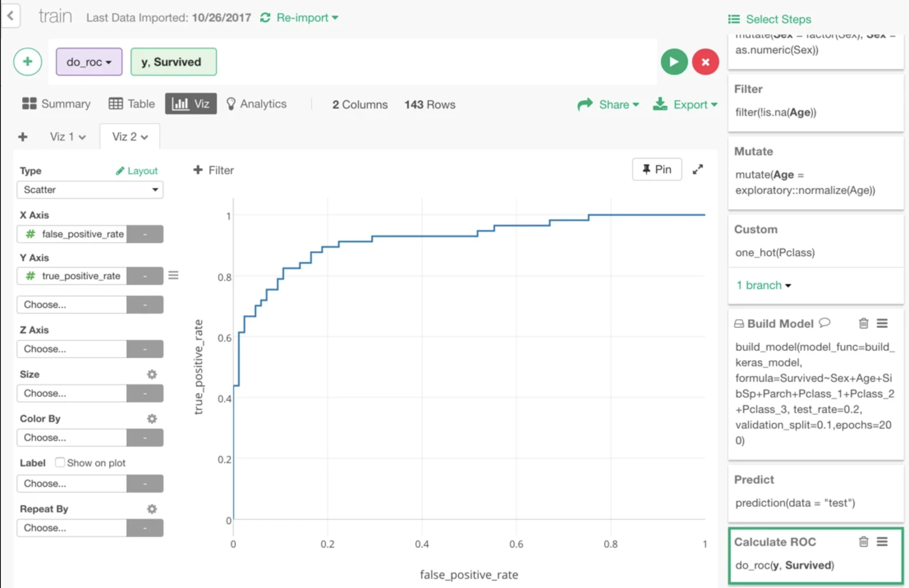Select the Mutate normalize Age step

[x=816, y=173]
